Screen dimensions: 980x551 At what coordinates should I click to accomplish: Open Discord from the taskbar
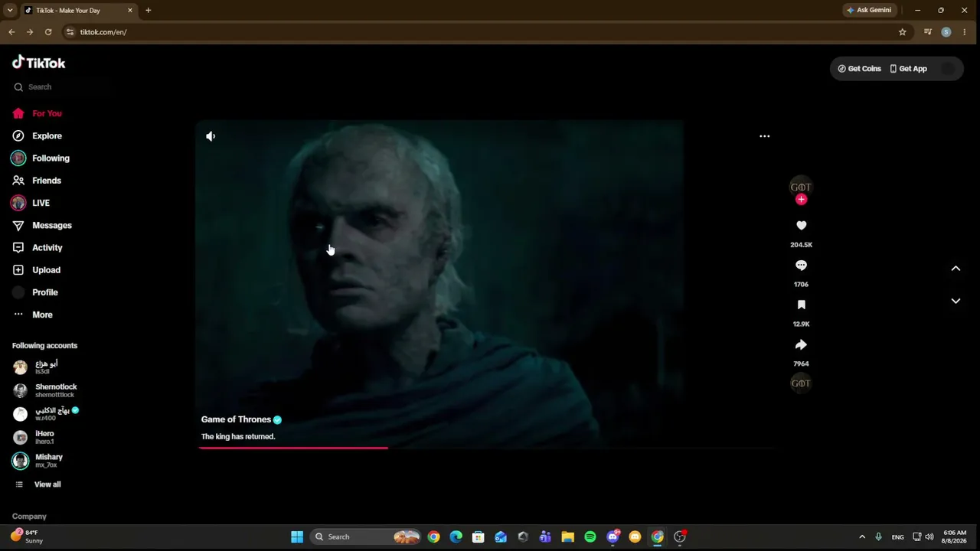click(612, 537)
